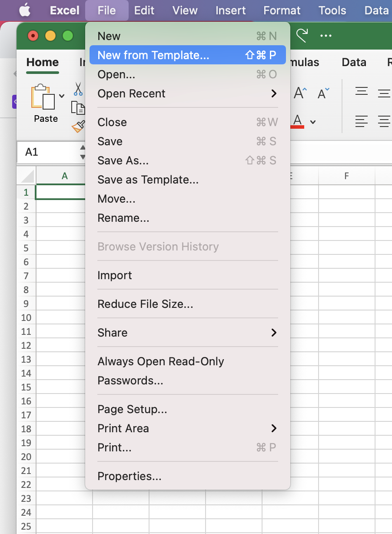
Task: Select row 10 header
Action: point(26,317)
